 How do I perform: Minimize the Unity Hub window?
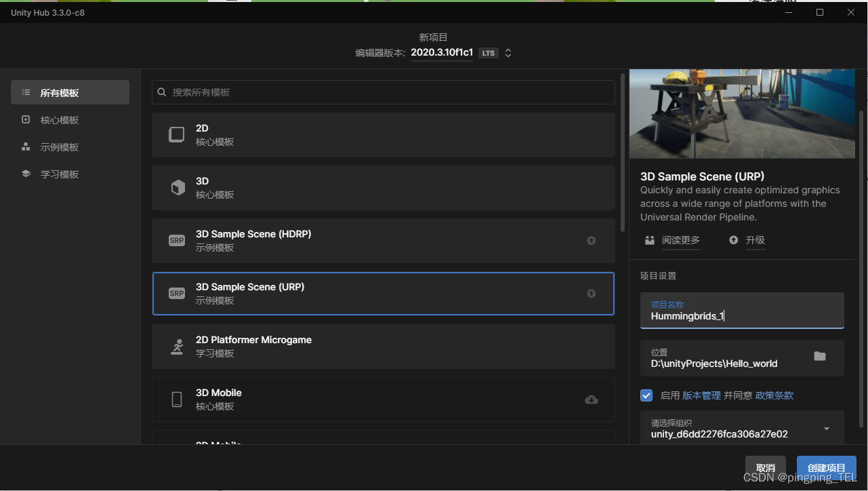(789, 12)
